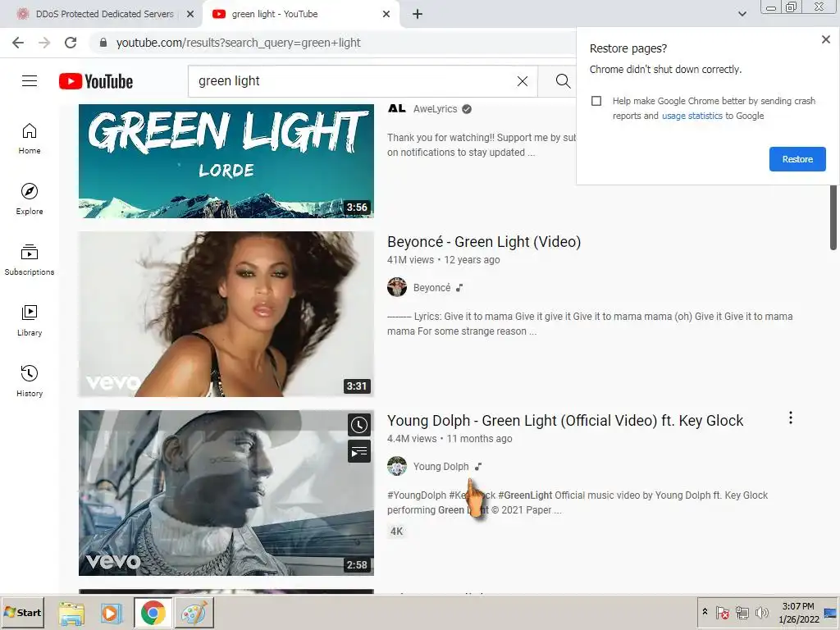Go to Home in the sidebar
840x630 pixels.
[x=30, y=138]
